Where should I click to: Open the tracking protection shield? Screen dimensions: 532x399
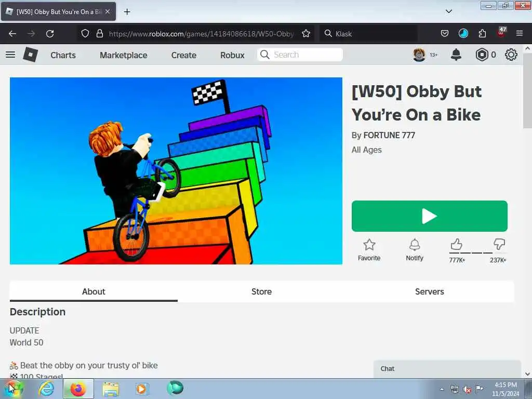tap(85, 33)
